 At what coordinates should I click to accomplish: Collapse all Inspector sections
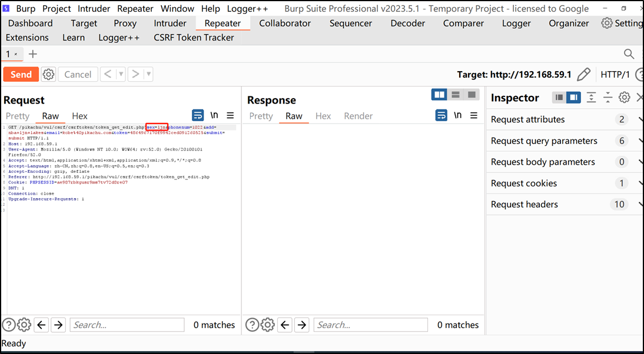[608, 97]
